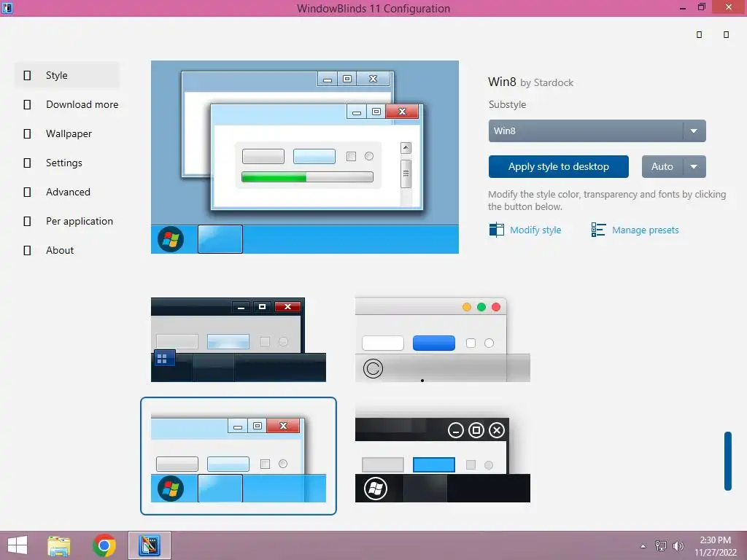The width and height of the screenshot is (747, 560).
Task: Click icon beside Download more
Action: (x=27, y=104)
